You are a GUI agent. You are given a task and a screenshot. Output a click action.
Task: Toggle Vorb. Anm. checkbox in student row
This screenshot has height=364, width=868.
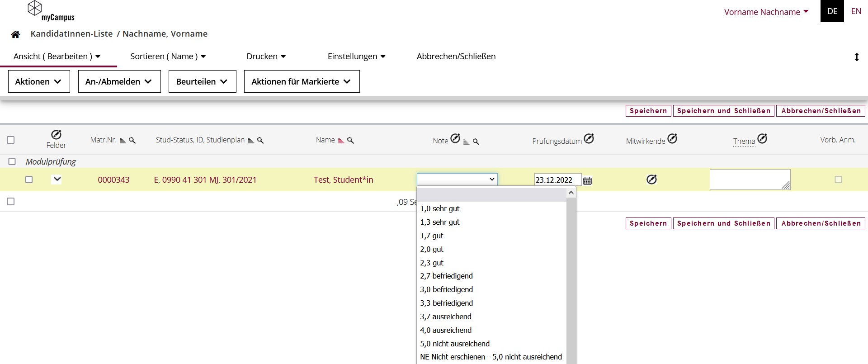[x=838, y=180]
